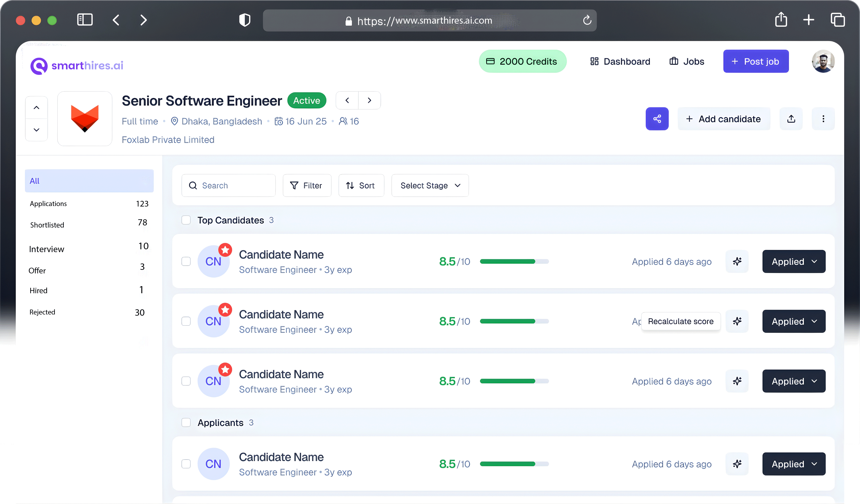860x504 pixels.
Task: Open the Dashboard navigation item
Action: pos(620,61)
